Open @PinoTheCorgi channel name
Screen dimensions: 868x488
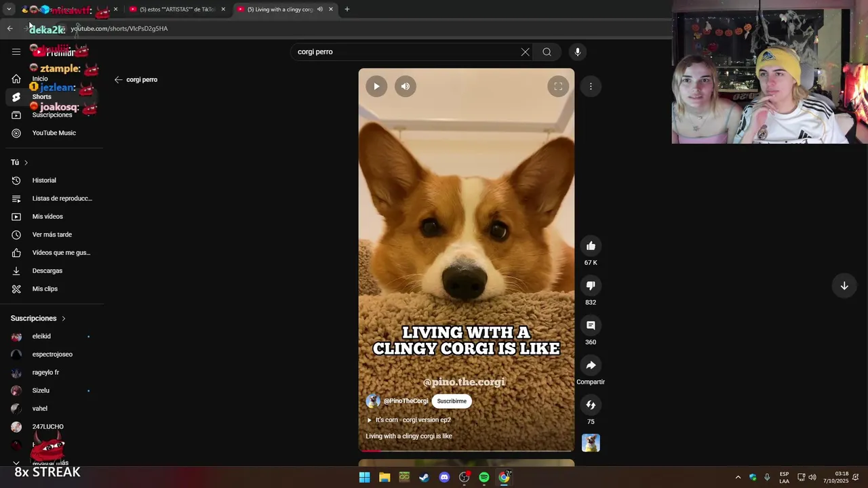[x=406, y=401]
